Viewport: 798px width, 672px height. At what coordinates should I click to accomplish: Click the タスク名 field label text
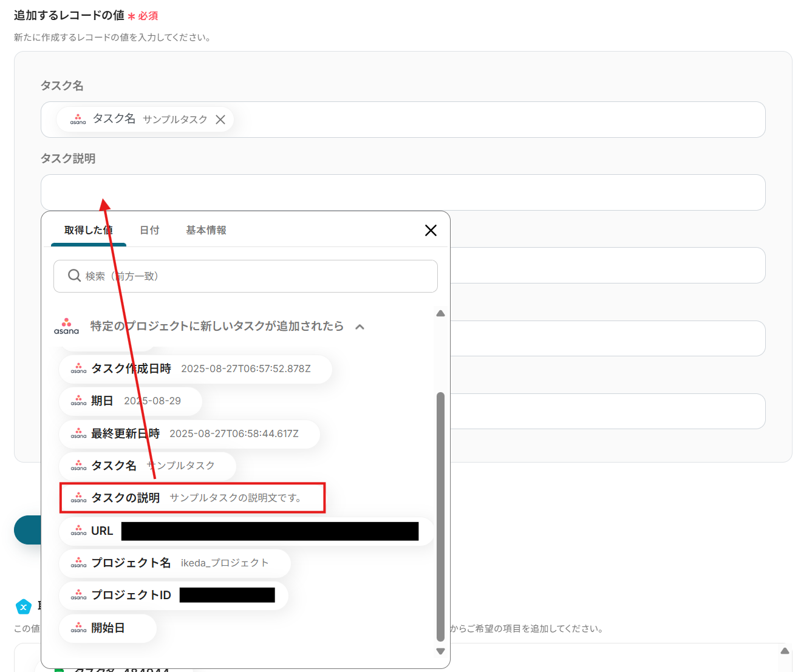(x=62, y=86)
